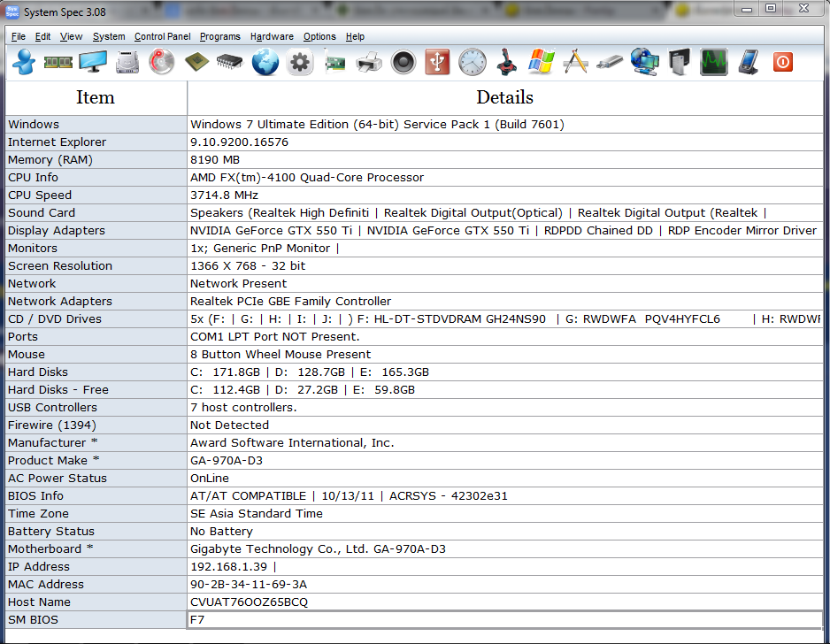The image size is (830, 644).
Task: Click the joystick game controller icon
Action: point(506,63)
